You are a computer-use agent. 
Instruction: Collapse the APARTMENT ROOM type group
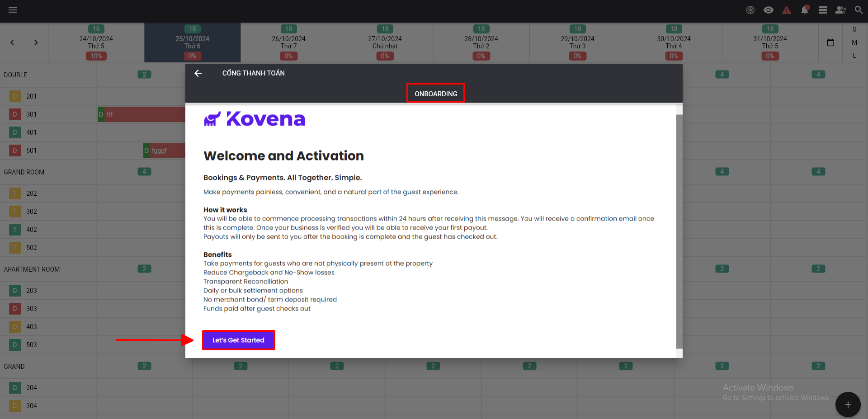pos(32,269)
